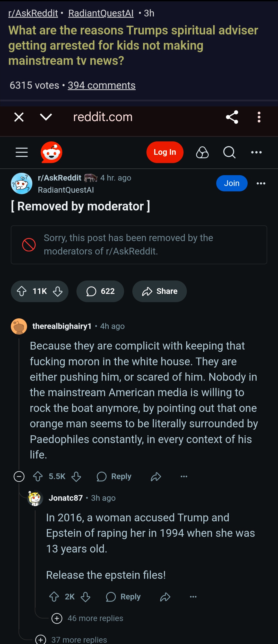This screenshot has height=644, width=278.
Task: Open the Reddit hamburger menu
Action: point(22,152)
